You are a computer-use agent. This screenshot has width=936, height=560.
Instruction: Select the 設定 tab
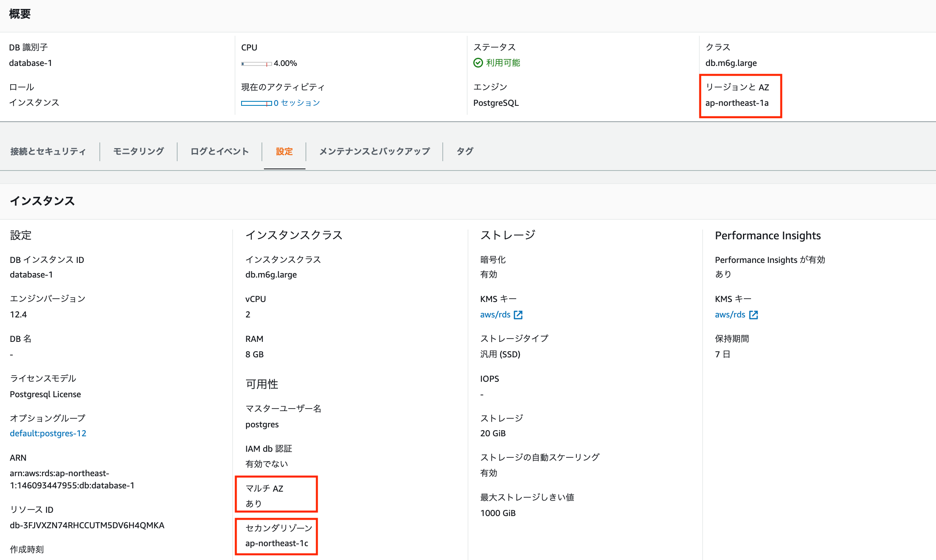(284, 151)
